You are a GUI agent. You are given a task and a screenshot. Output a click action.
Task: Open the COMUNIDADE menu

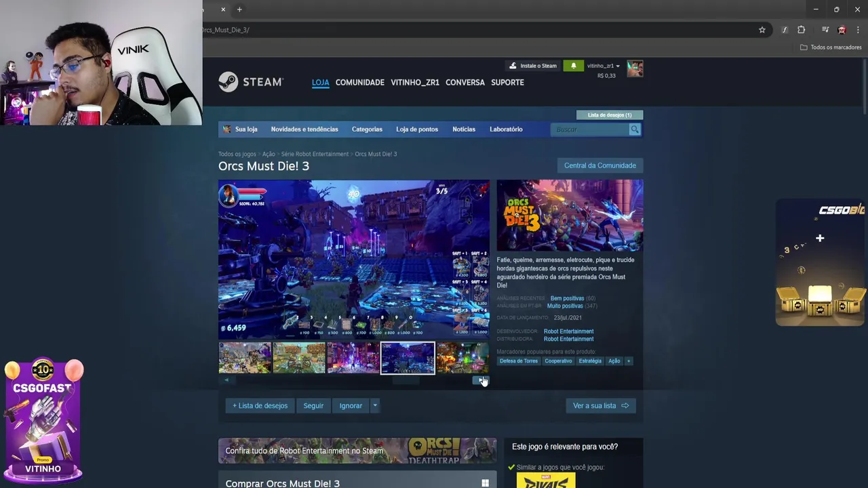359,83
